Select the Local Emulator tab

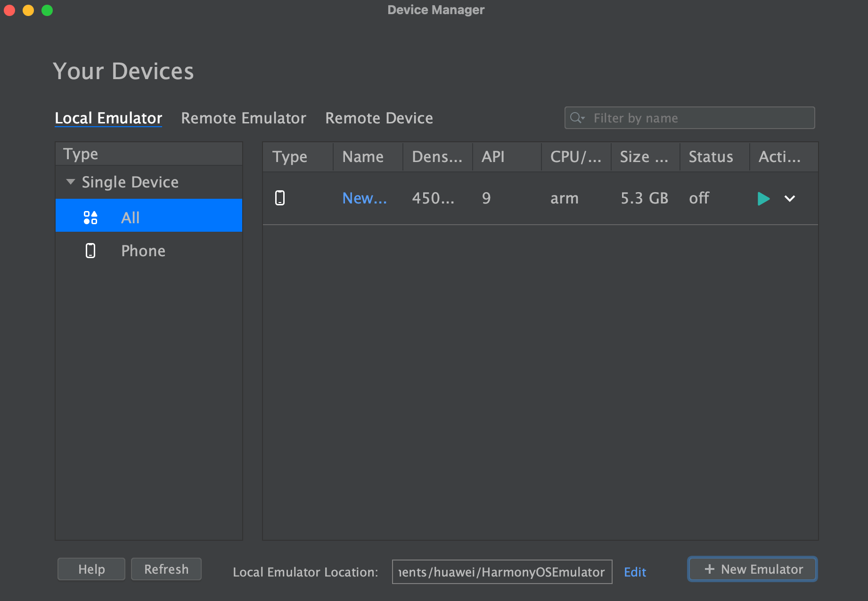[x=108, y=118]
